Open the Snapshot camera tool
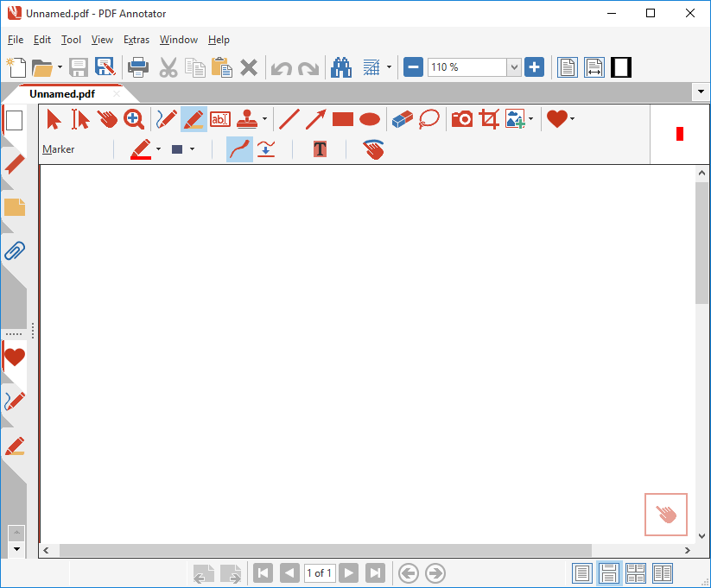711x588 pixels. coord(461,119)
